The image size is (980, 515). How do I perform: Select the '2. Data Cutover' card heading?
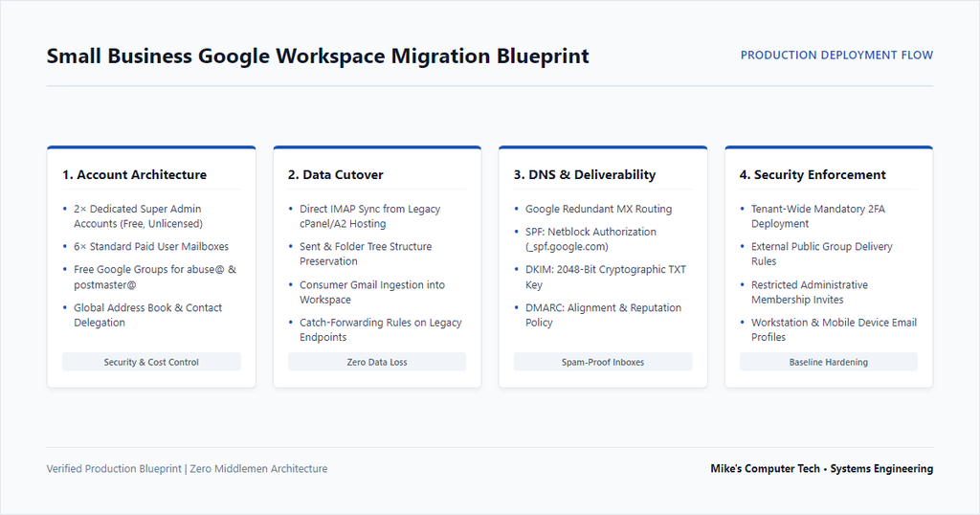coord(336,175)
